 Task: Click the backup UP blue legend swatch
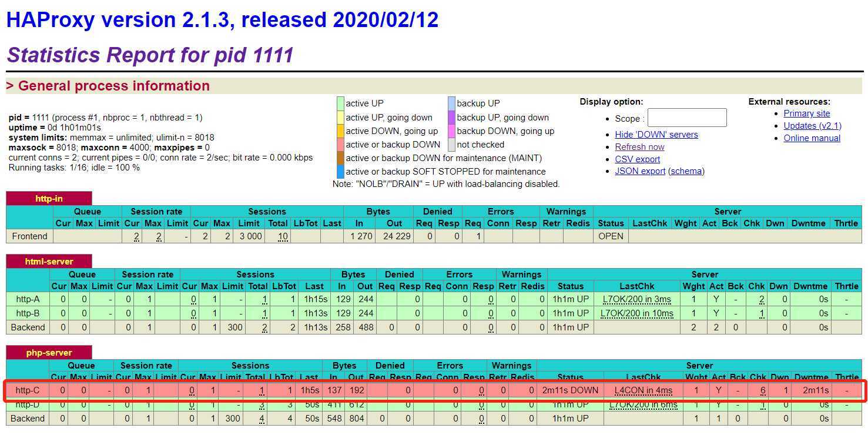451,103
